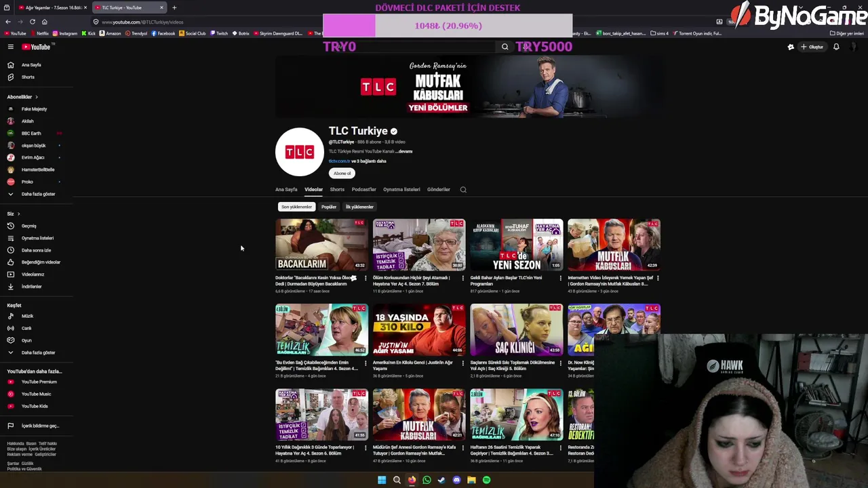Open Oynatma listeleri in the sidebar
The image size is (868, 488).
pos(37,238)
